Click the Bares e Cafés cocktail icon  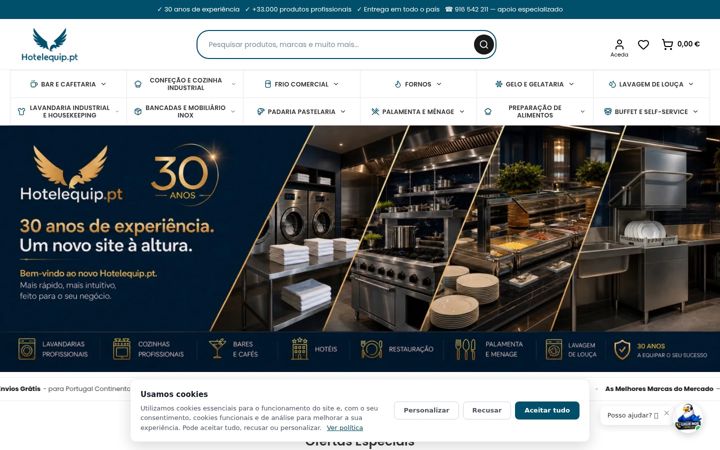(x=217, y=349)
